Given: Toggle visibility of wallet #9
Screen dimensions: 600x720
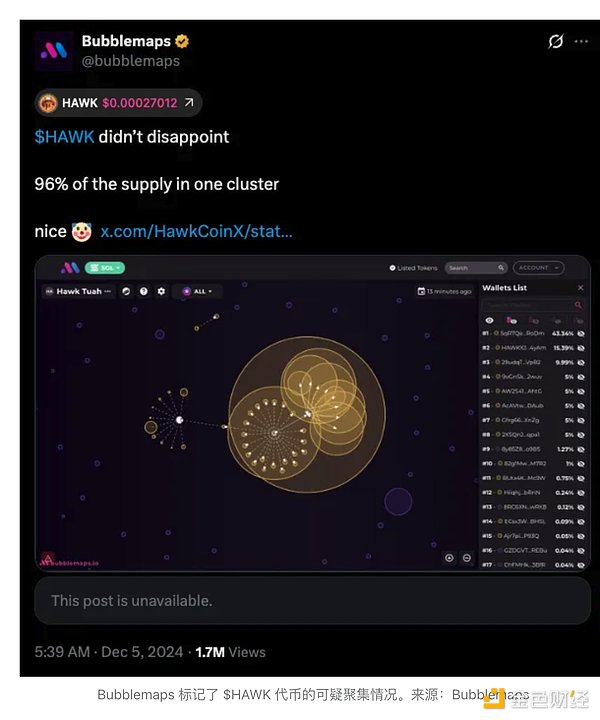Looking at the screenshot, I should (581, 449).
